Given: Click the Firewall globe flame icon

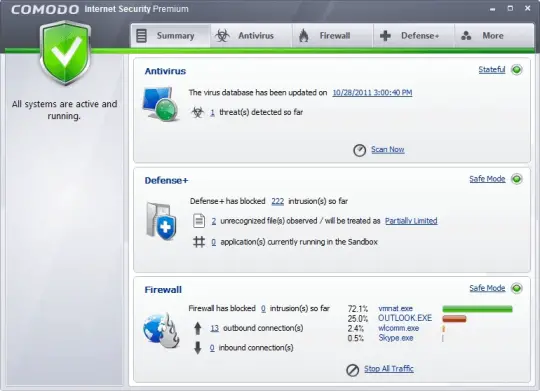Looking at the screenshot, I should point(162,330).
